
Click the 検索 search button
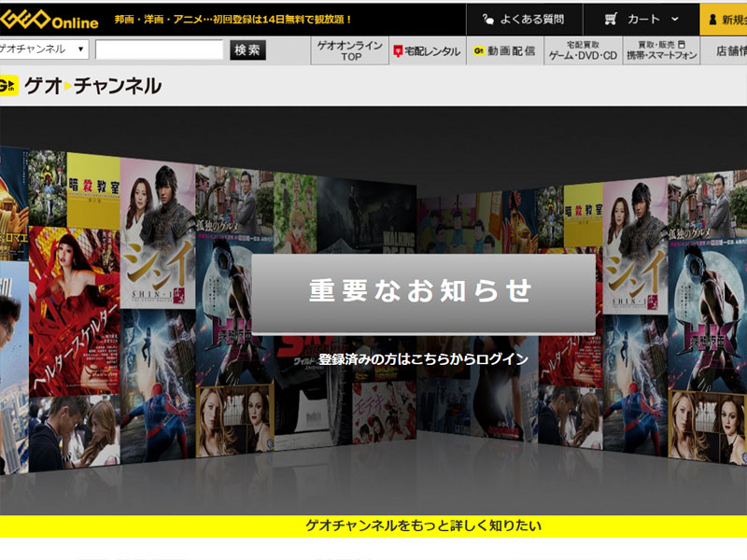(x=247, y=50)
